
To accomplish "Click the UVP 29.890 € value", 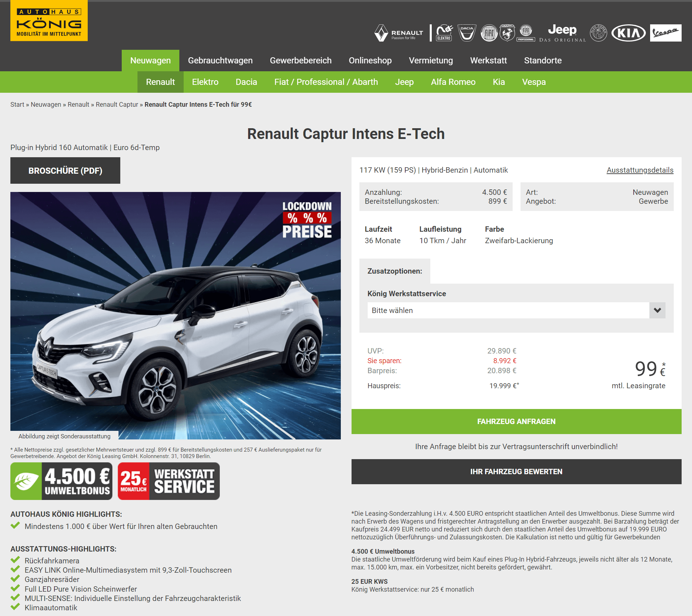I will click(x=502, y=351).
